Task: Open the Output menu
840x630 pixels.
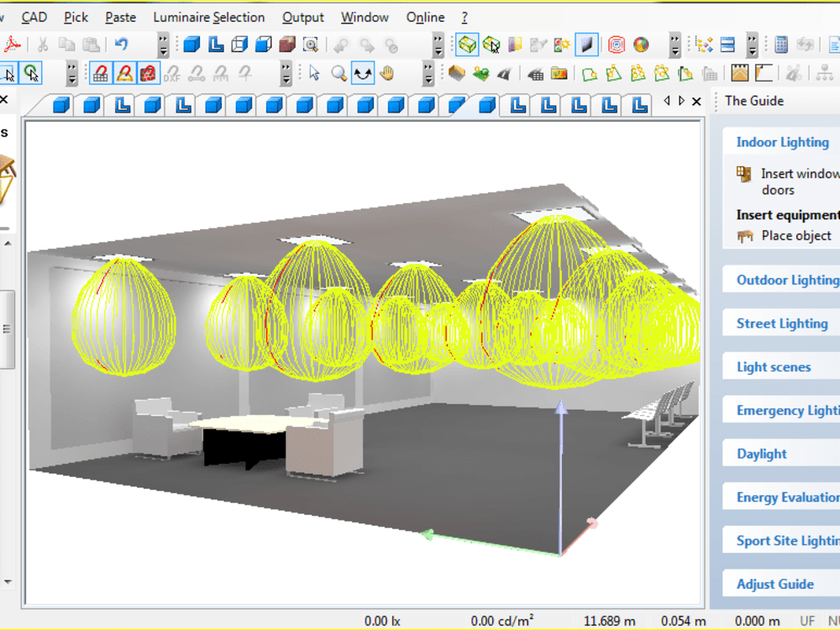Action: point(303,17)
